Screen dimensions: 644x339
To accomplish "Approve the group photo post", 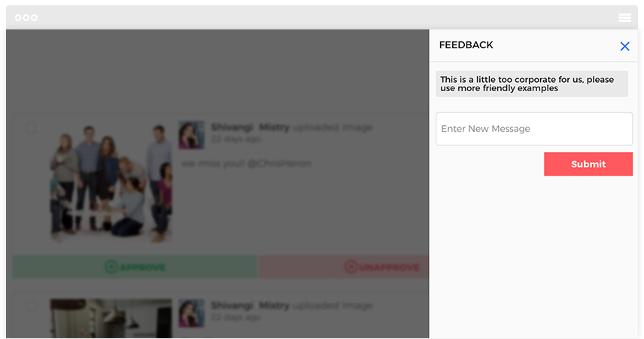I will click(x=135, y=267).
